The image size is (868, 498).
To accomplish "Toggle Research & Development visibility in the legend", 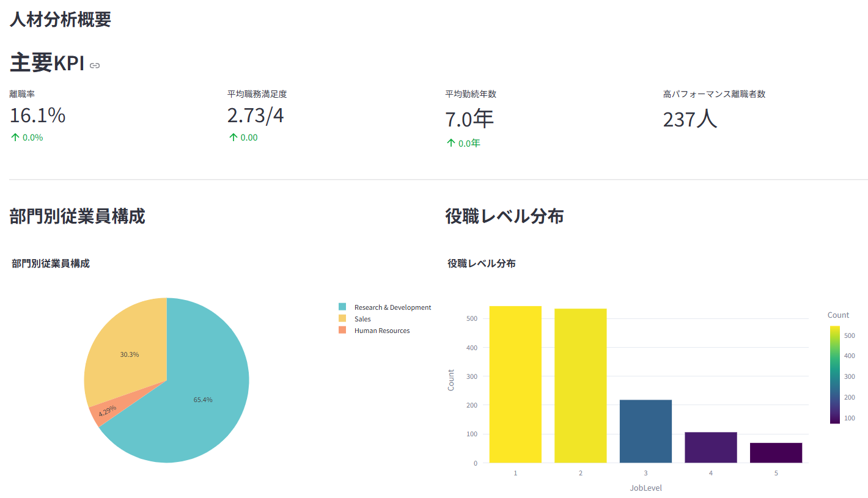I will 393,307.
